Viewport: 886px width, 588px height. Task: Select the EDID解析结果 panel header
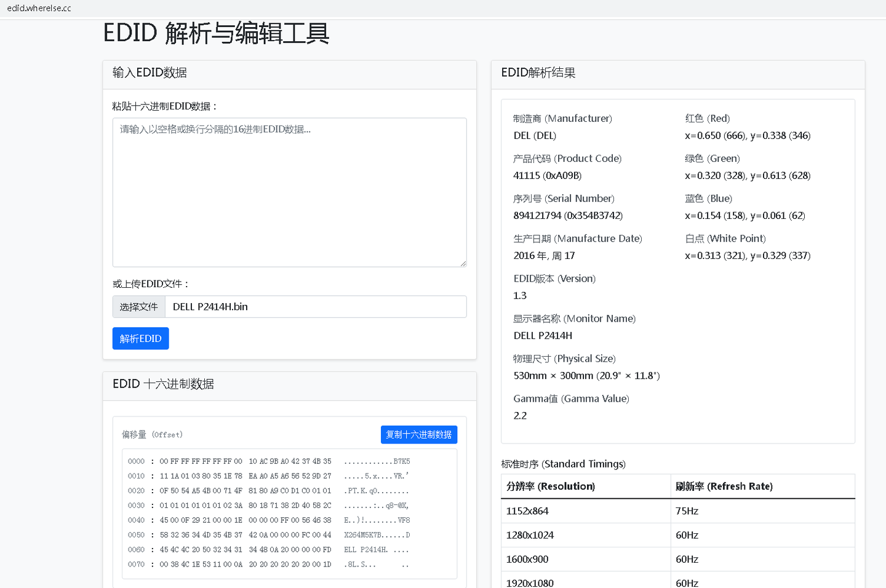pos(678,74)
